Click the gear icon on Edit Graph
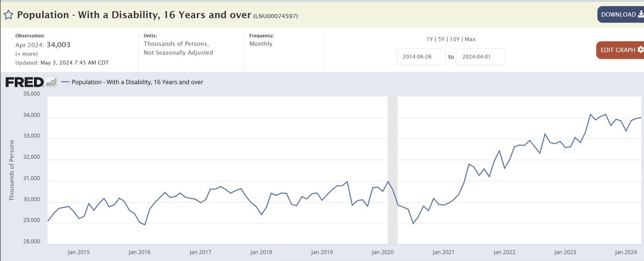This screenshot has height=261, width=644. 640,50
